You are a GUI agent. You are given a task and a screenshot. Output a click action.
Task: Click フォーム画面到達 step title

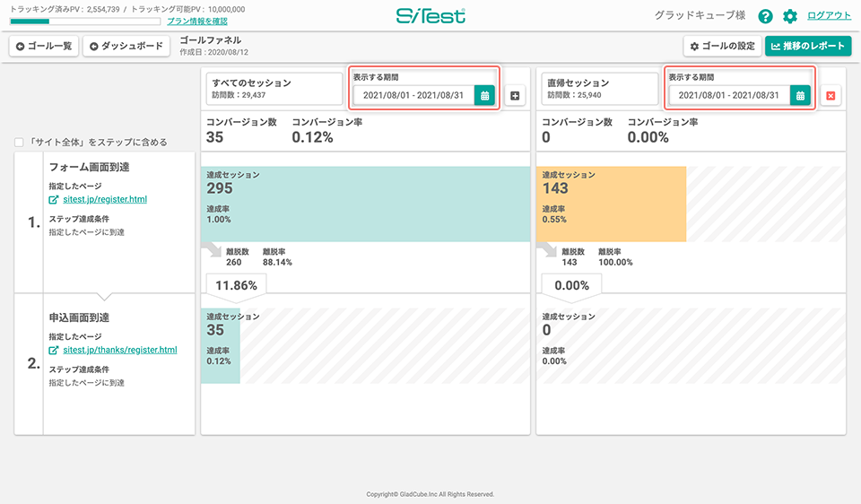click(x=89, y=167)
